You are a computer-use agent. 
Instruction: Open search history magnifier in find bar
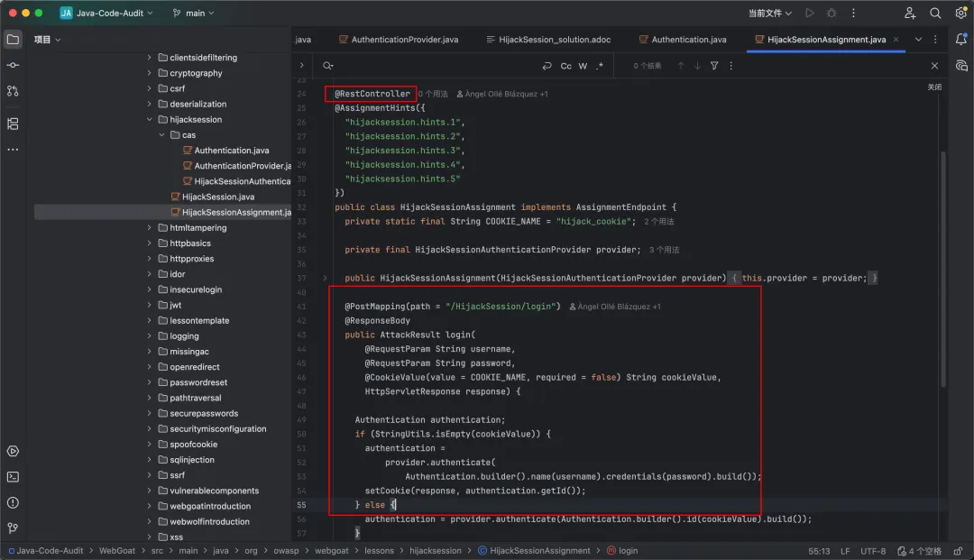[x=328, y=66]
